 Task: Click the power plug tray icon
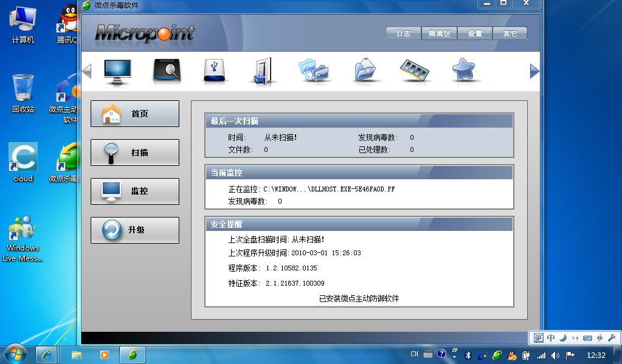tap(526, 355)
